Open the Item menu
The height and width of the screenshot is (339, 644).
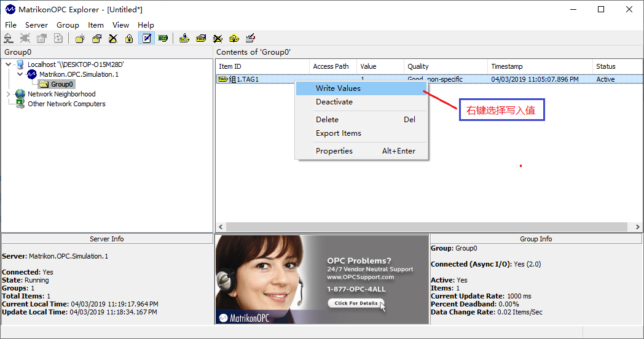[96, 25]
